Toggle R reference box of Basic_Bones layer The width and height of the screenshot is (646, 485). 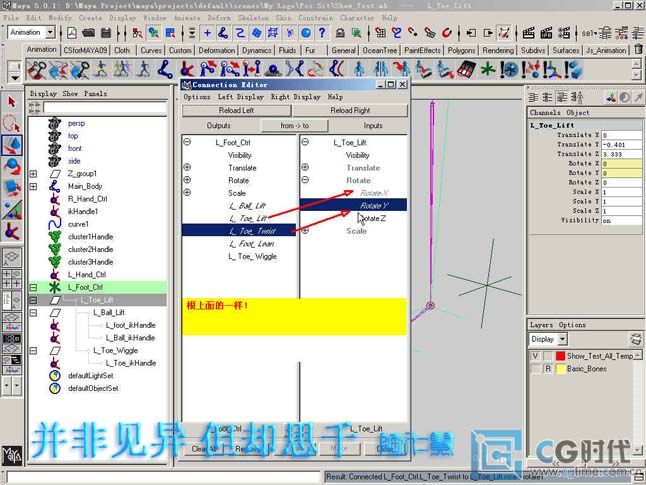pos(548,369)
